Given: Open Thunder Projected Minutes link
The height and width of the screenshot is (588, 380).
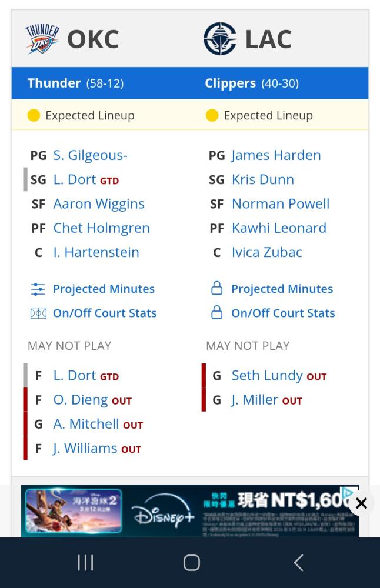Looking at the screenshot, I should (104, 289).
